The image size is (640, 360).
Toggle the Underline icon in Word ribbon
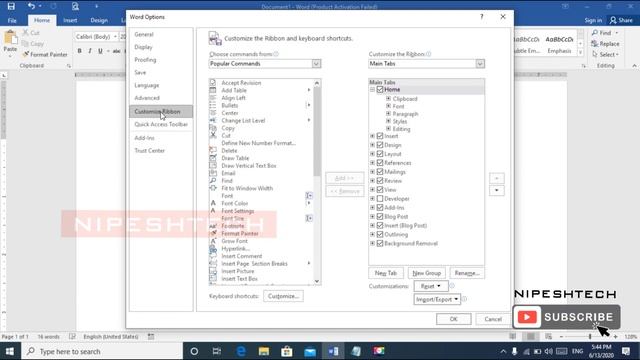tap(100, 51)
